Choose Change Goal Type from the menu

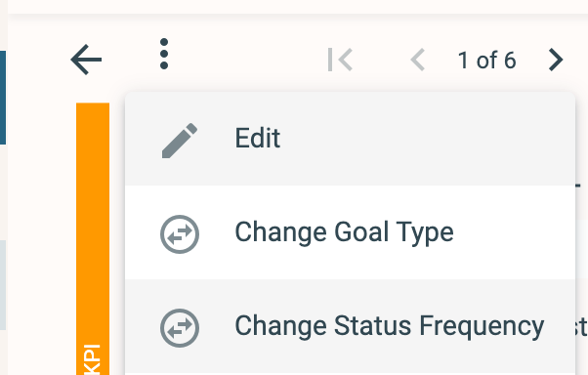pyautogui.click(x=344, y=232)
